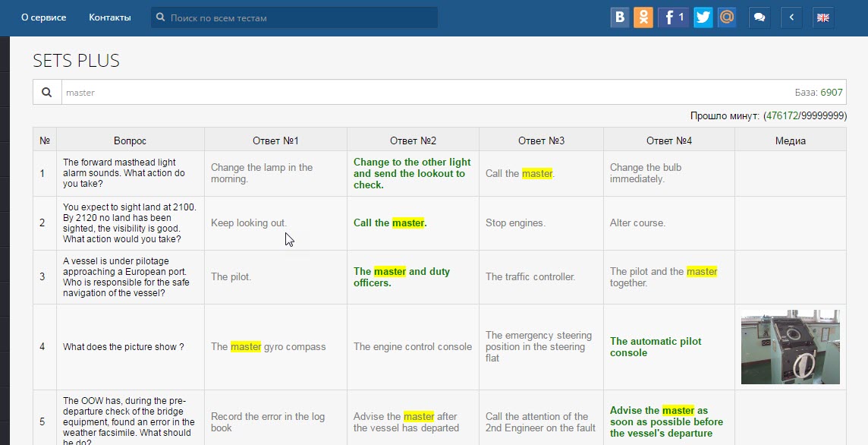The width and height of the screenshot is (868, 445).
Task: Open the comments chat bubble icon
Action: click(759, 17)
